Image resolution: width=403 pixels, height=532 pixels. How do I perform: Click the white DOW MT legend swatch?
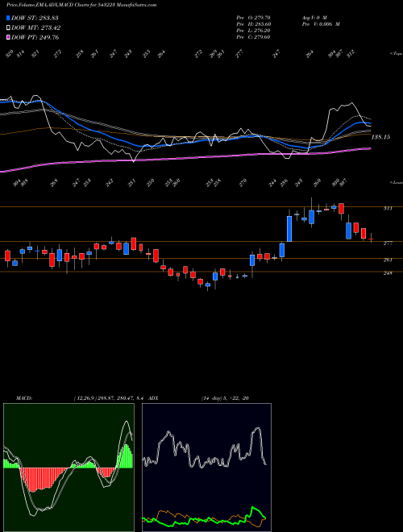(x=9, y=28)
